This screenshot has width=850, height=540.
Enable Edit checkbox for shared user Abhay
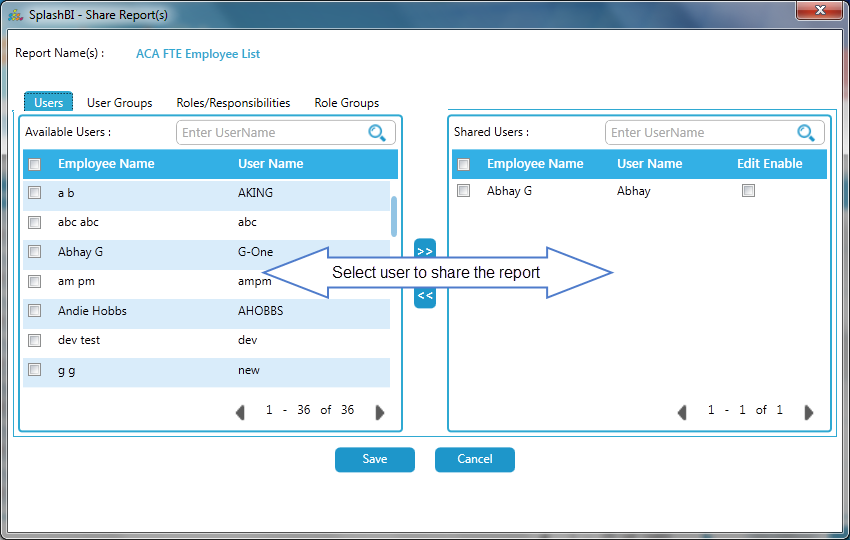[748, 191]
